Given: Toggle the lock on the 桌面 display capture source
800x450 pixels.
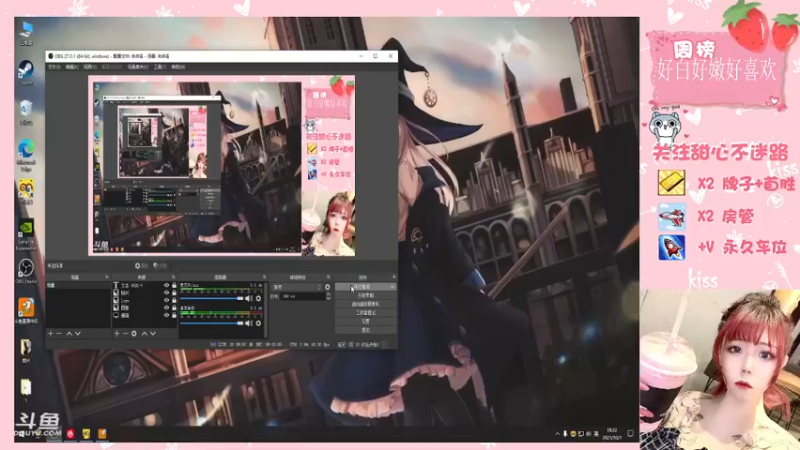Looking at the screenshot, I should [174, 315].
